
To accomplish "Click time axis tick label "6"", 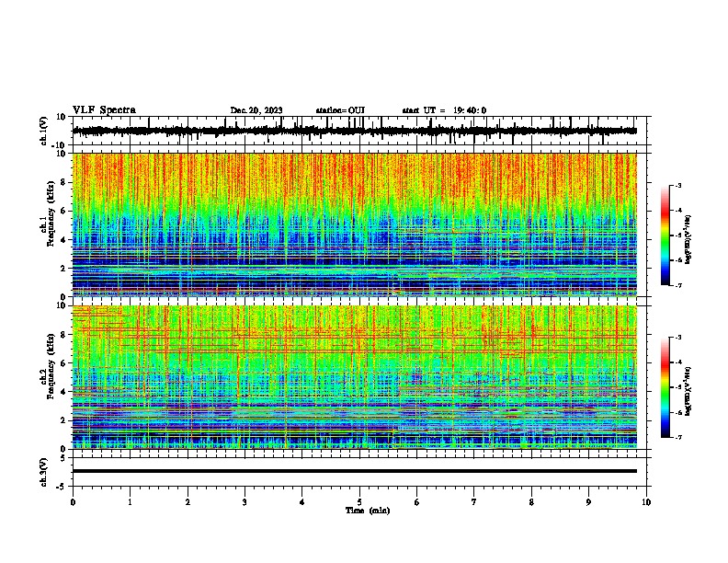I will click(417, 502).
